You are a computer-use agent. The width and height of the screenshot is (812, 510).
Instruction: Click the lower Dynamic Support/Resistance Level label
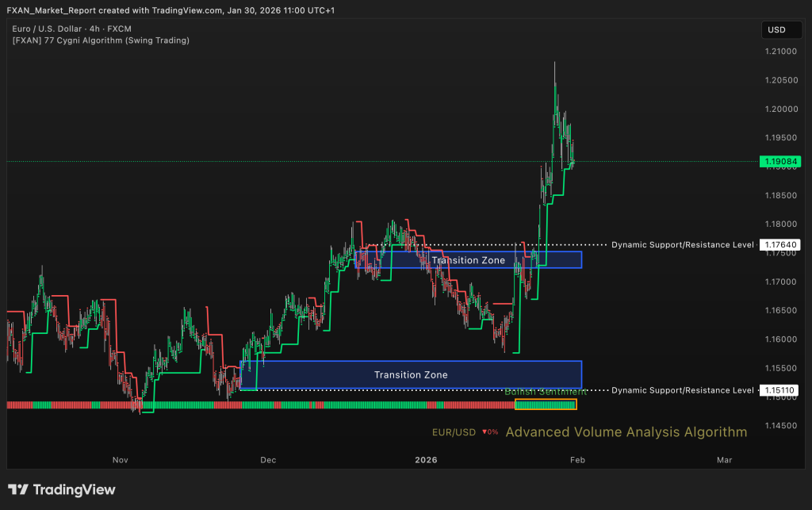coord(682,390)
